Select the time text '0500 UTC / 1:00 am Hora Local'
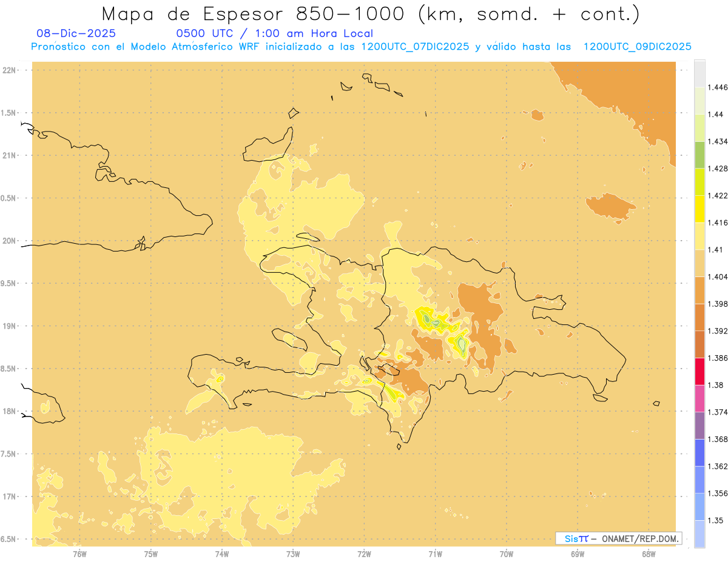The width and height of the screenshot is (728, 562). click(x=274, y=33)
